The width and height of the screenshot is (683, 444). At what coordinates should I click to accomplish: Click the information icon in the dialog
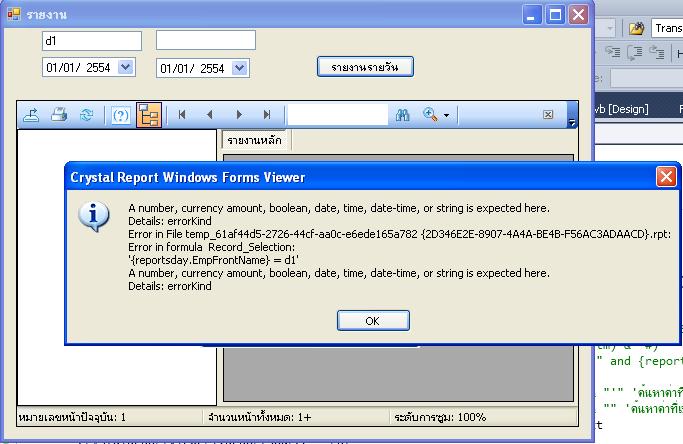click(94, 217)
